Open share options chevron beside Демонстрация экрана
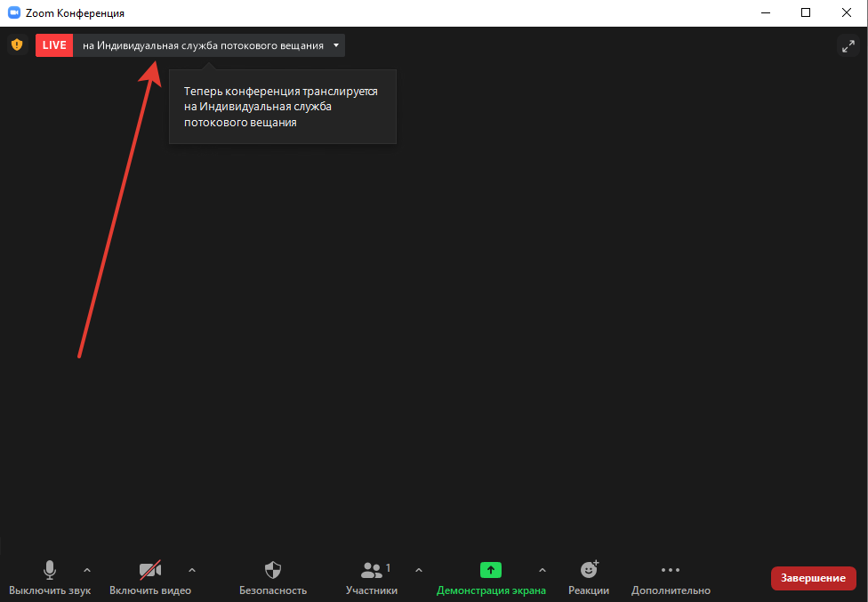868x602 pixels. coord(542,570)
